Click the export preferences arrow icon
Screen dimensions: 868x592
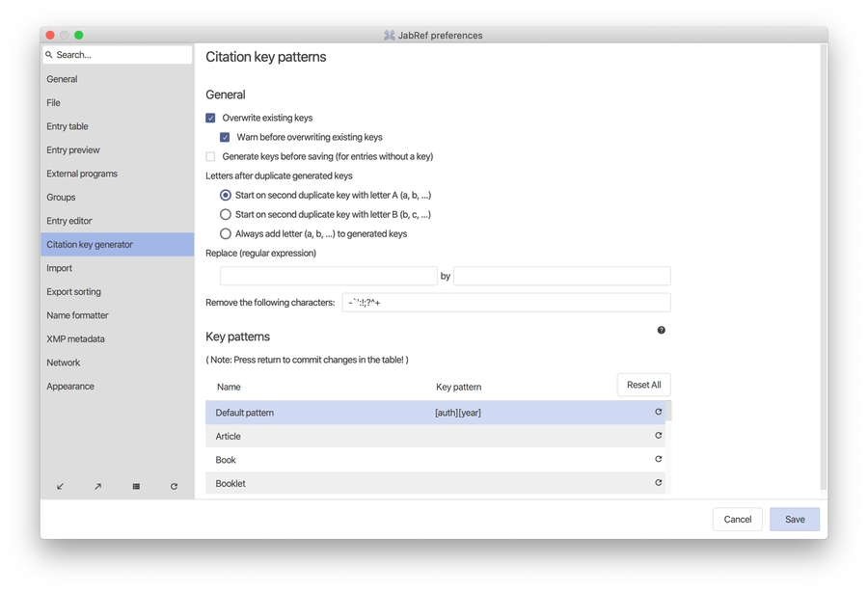97,486
